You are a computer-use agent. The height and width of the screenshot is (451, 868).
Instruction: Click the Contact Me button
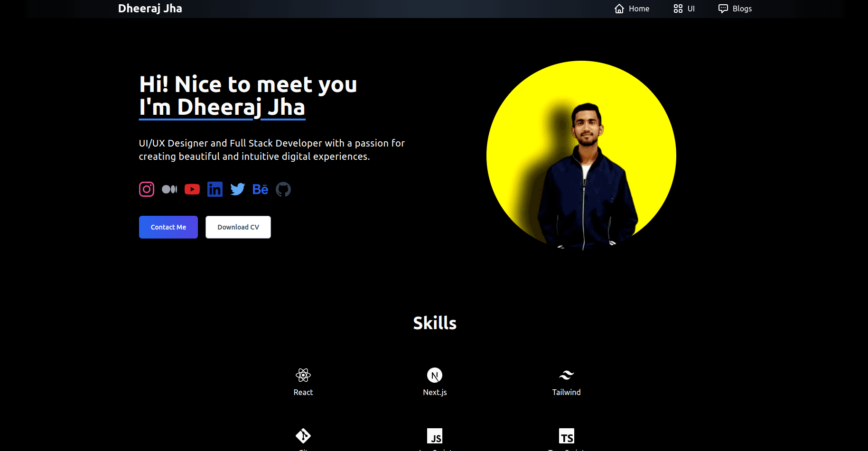pyautogui.click(x=168, y=227)
